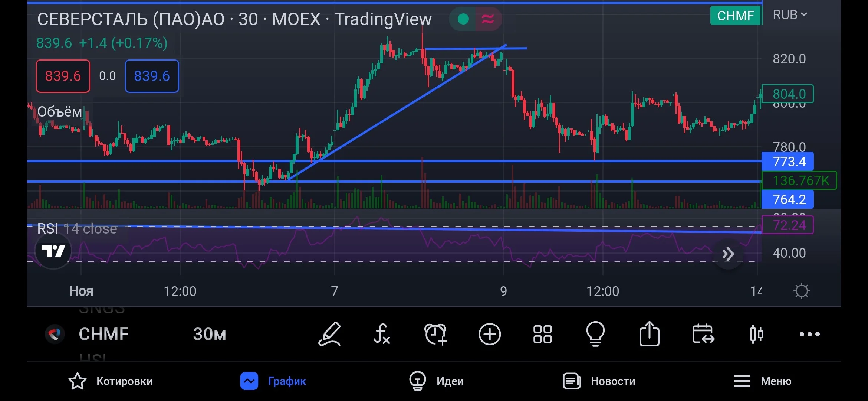The height and width of the screenshot is (401, 868).
Task: Share the chart via share icon
Action: pyautogui.click(x=649, y=333)
